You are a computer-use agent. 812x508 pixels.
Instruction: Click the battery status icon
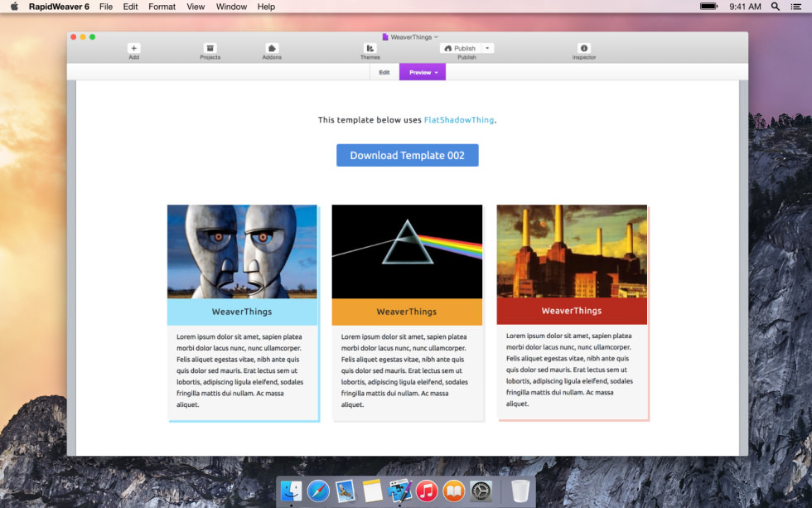(x=709, y=6)
